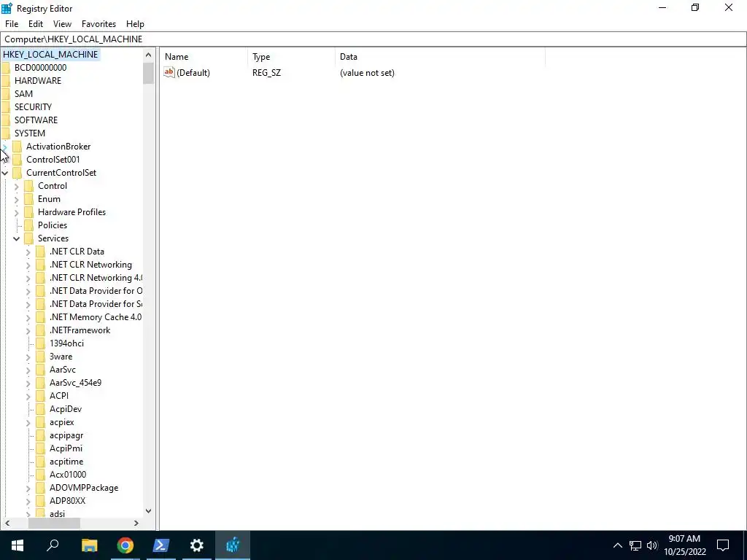Open the Help menu
This screenshot has height=560, width=747.
coord(135,24)
